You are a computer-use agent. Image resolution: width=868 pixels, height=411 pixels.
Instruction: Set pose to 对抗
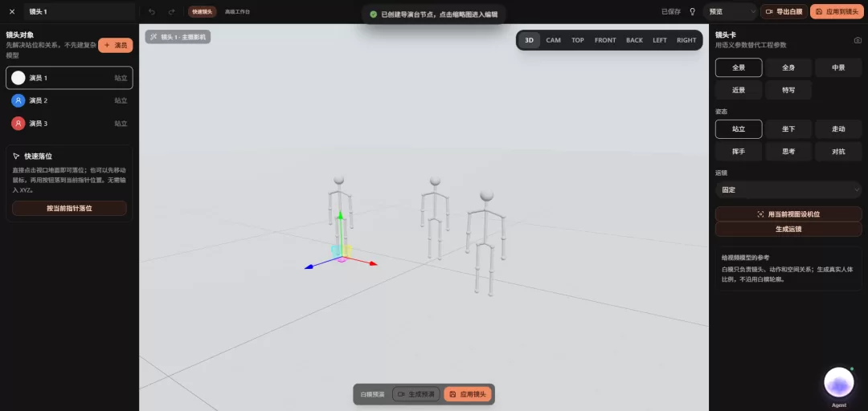point(838,151)
